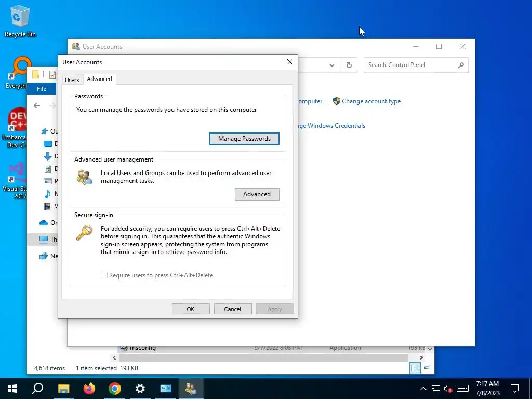Open the Control Panel taskbar item
The width and height of the screenshot is (532, 399).
[x=166, y=389]
